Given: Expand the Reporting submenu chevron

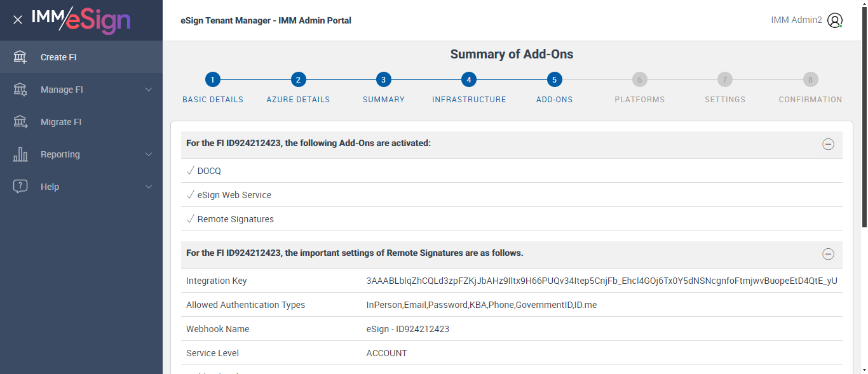Looking at the screenshot, I should click(x=149, y=154).
